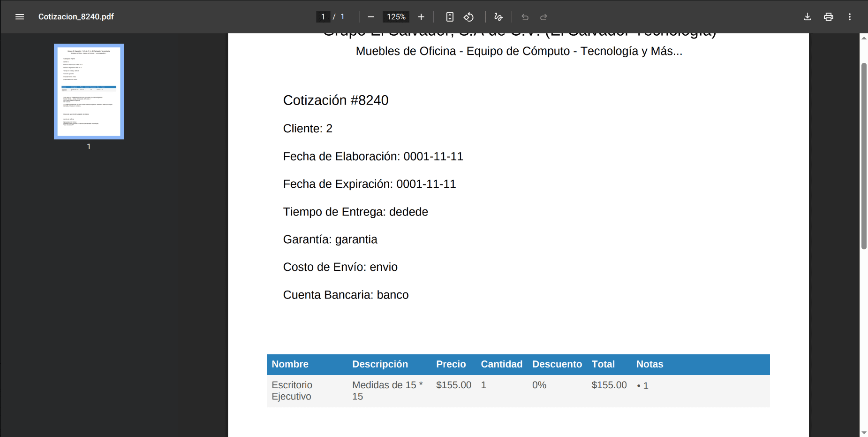Open the three-dot more actions menu
This screenshot has width=868, height=437.
849,17
